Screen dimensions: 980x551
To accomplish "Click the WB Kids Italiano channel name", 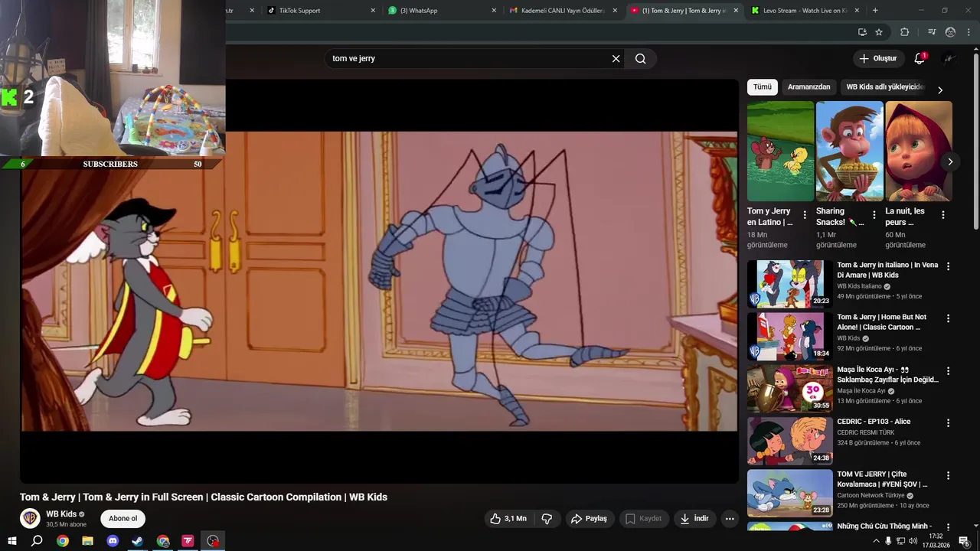I will 859,286.
